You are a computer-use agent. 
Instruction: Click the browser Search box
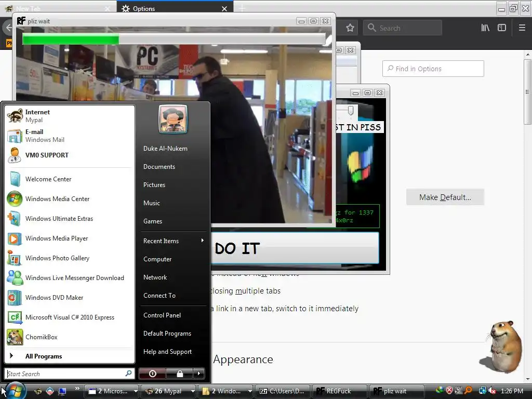403,28
